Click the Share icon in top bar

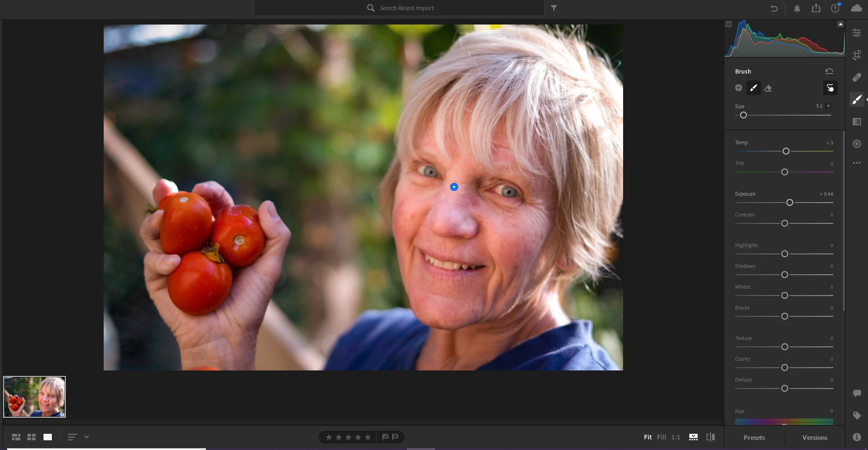click(x=816, y=8)
